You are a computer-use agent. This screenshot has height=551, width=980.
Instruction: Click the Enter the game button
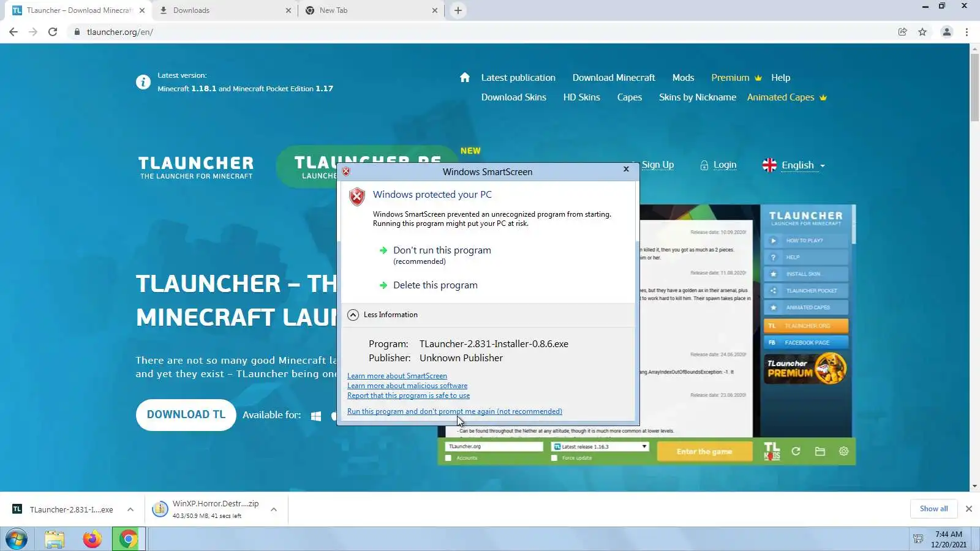704,452
